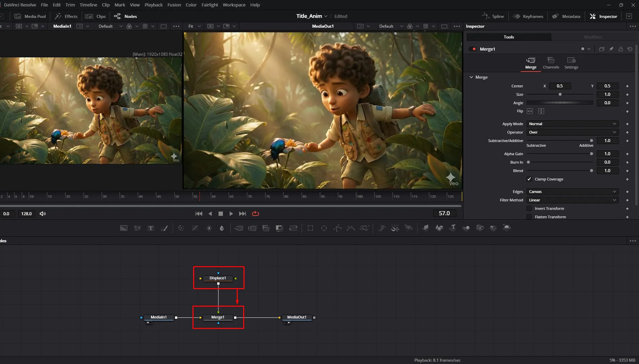The height and width of the screenshot is (364, 639).
Task: Adjust the Blend slider
Action: click(x=560, y=171)
